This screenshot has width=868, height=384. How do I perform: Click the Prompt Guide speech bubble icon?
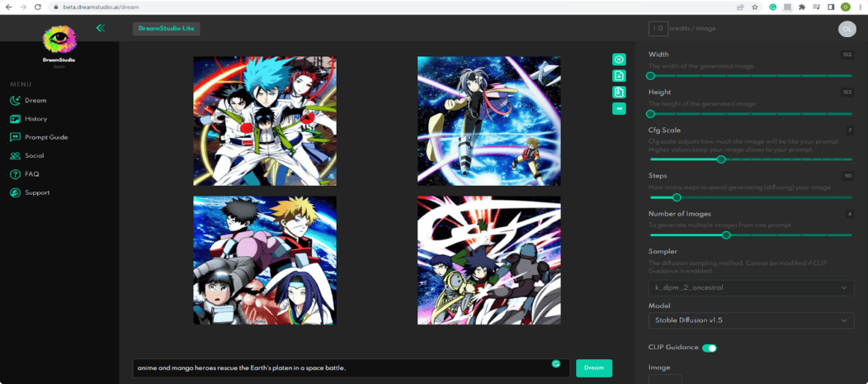[x=15, y=137]
